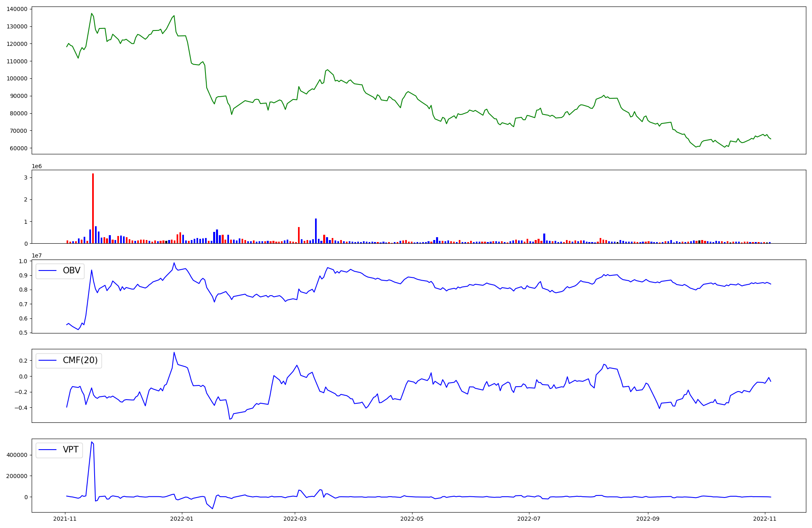Click the blue line sample in OBV legend
This screenshot has width=812, height=528.
tap(48, 271)
